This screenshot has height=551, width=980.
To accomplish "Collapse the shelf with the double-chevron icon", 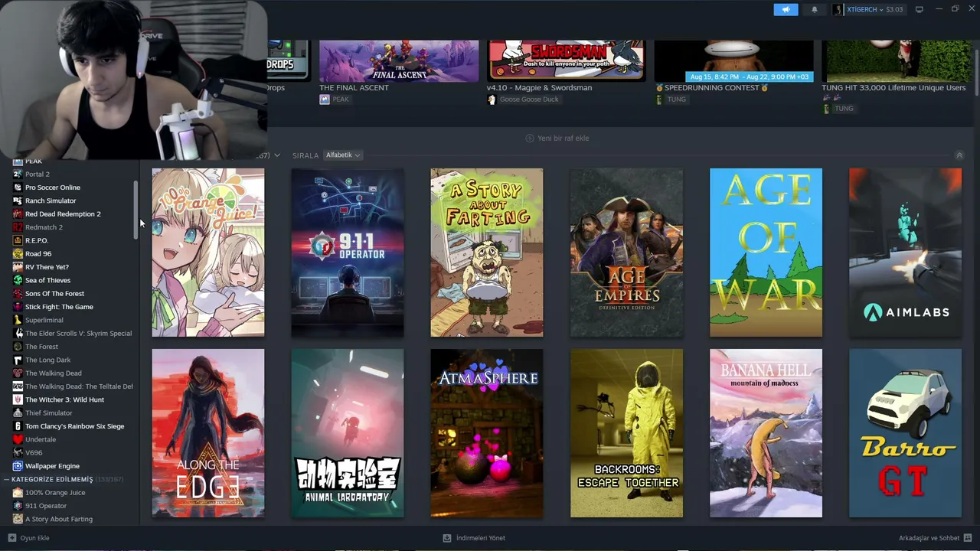I will [959, 155].
